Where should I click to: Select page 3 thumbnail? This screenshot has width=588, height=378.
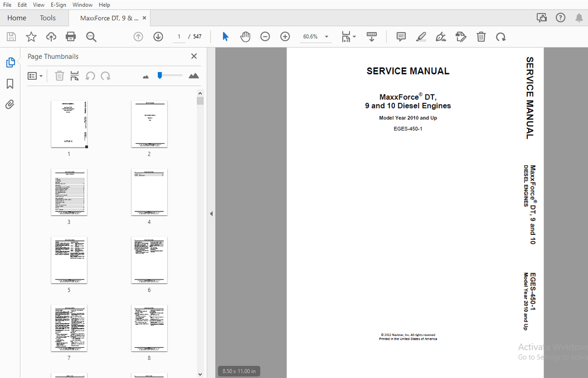click(69, 192)
